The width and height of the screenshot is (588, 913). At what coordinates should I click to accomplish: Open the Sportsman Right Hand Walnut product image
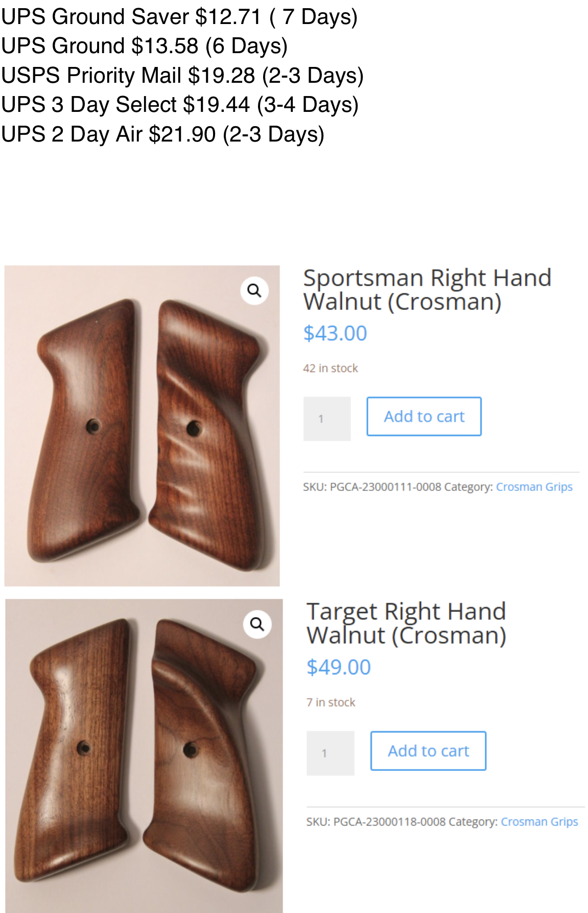pos(142,426)
